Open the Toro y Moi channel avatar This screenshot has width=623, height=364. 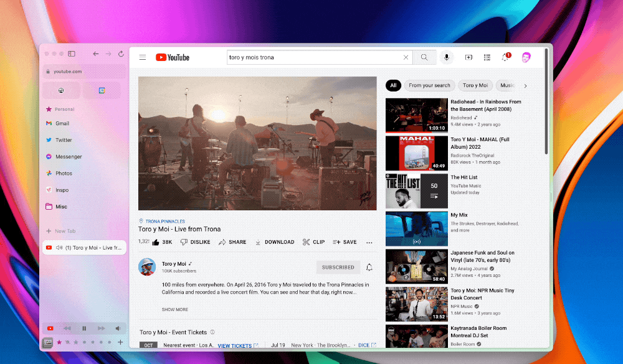pos(147,267)
